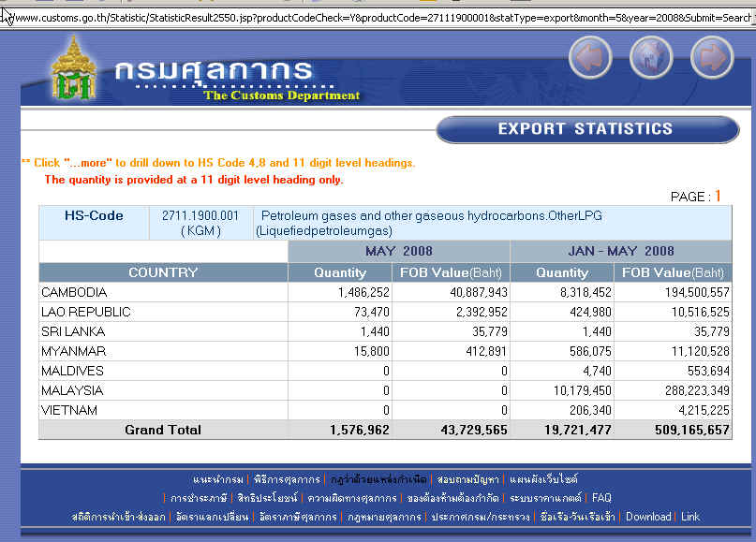Click Malaysia's Jan-May quantity 10,179,450
This screenshot has width=756, height=542.
(x=583, y=390)
